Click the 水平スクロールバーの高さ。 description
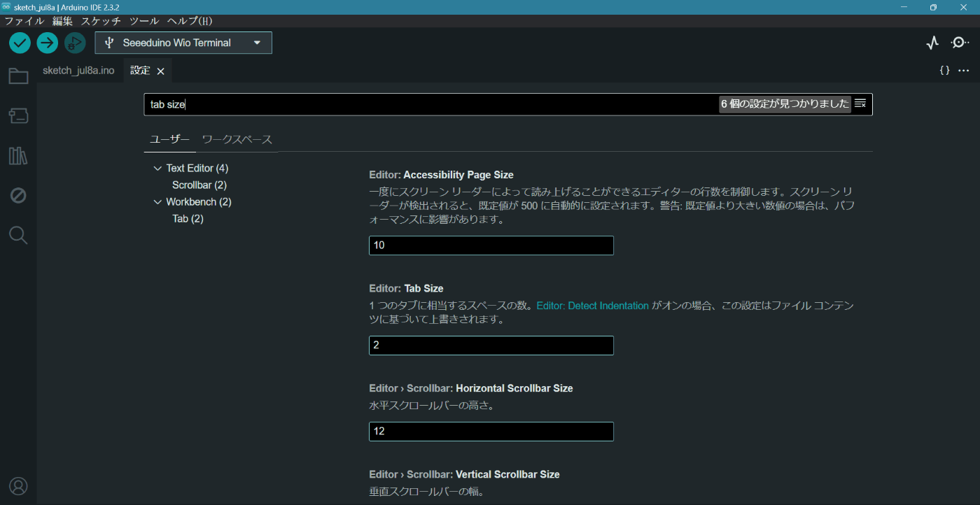980x505 pixels. click(432, 406)
